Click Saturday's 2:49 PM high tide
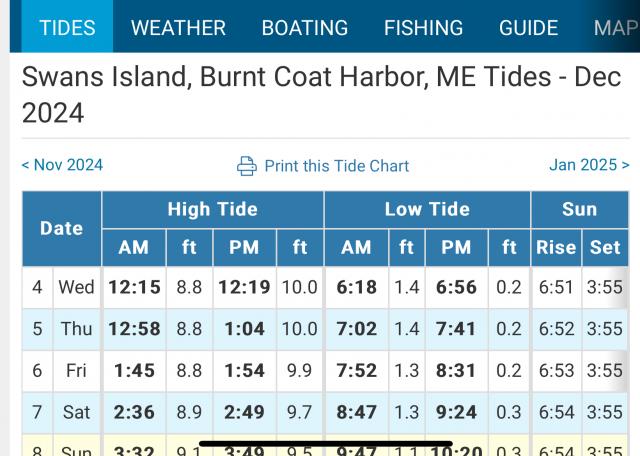 [244, 411]
